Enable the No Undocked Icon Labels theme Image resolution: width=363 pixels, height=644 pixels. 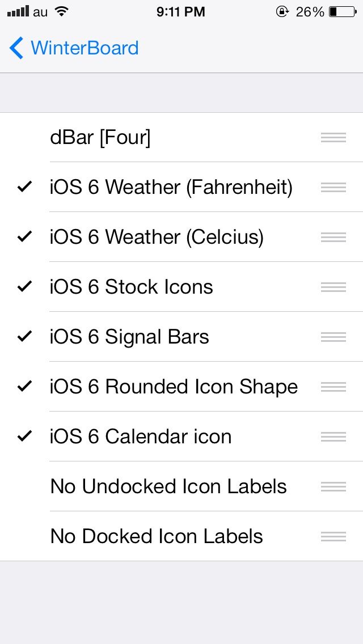(168, 487)
